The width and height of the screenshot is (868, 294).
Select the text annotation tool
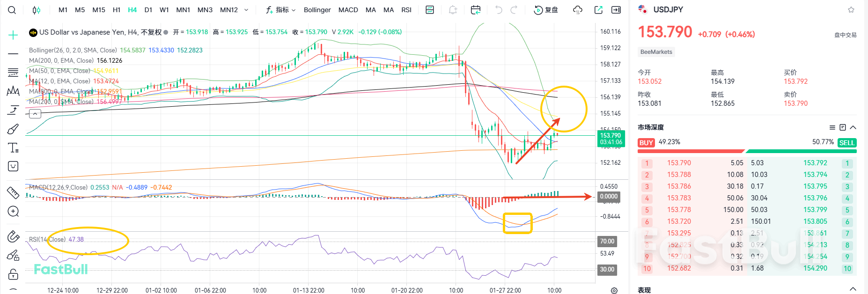[x=14, y=148]
